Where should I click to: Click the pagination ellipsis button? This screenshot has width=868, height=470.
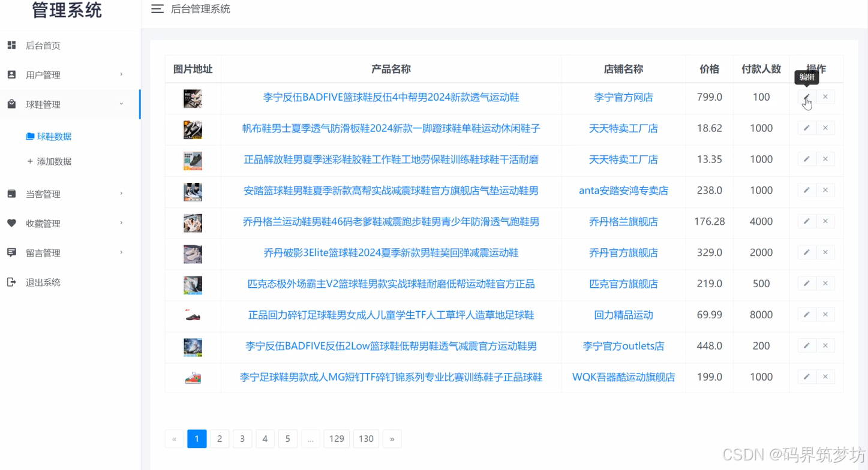[x=310, y=439]
